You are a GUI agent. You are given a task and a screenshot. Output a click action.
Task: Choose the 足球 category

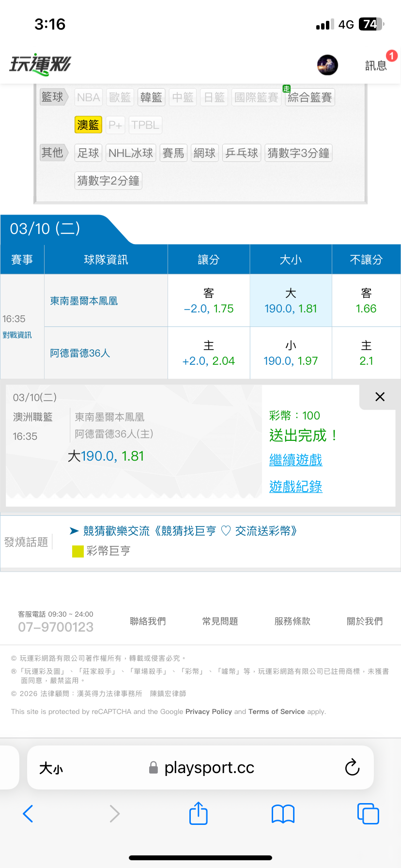[x=88, y=153]
